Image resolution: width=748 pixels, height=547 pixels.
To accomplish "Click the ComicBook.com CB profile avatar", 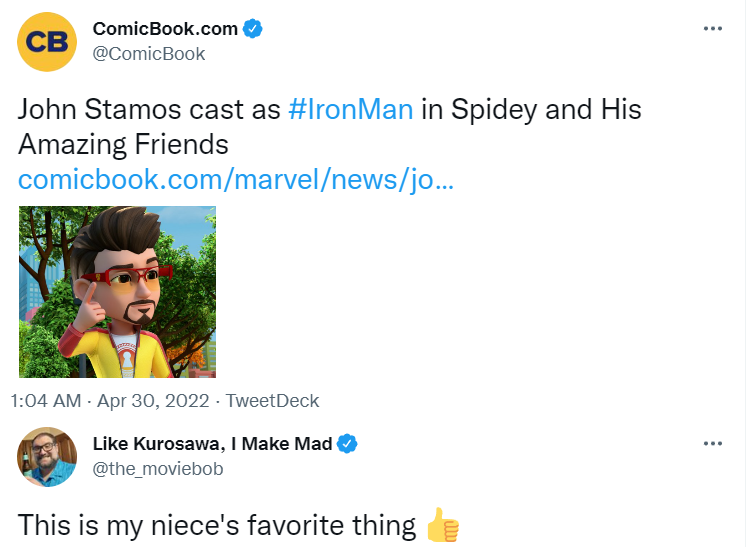I will pyautogui.click(x=48, y=41).
